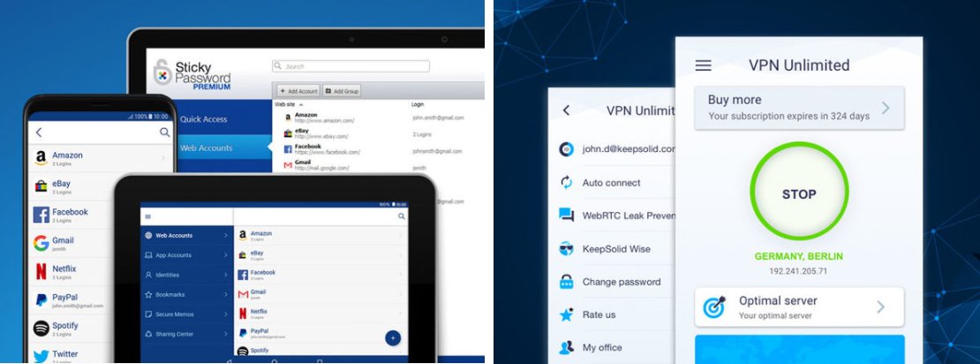Tap the Gmail envelope icon in the tablet list
980x364 pixels.
pyautogui.click(x=243, y=294)
